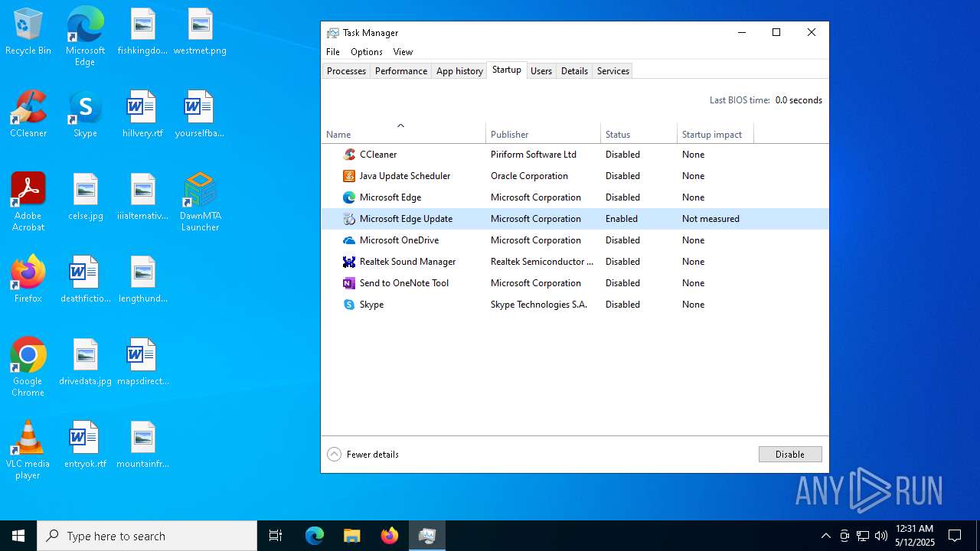Switch to the App history tab
This screenshot has width=980, height=551.
point(459,71)
